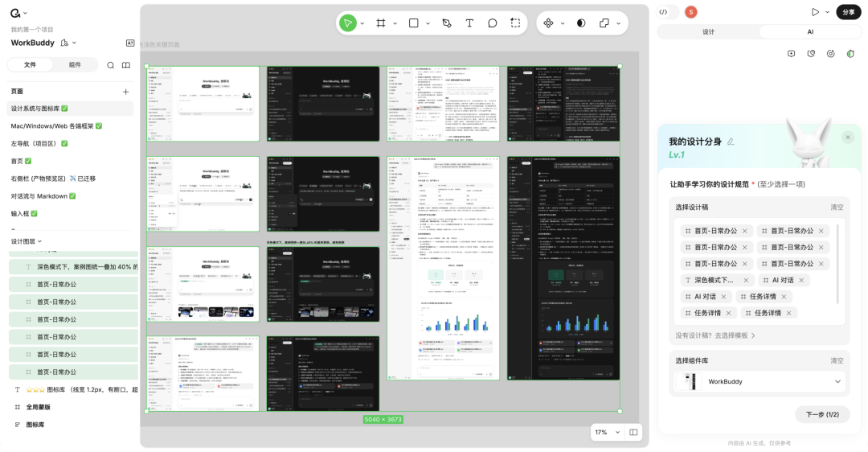868x452 pixels.
Task: Click the 分享 button
Action: click(849, 12)
